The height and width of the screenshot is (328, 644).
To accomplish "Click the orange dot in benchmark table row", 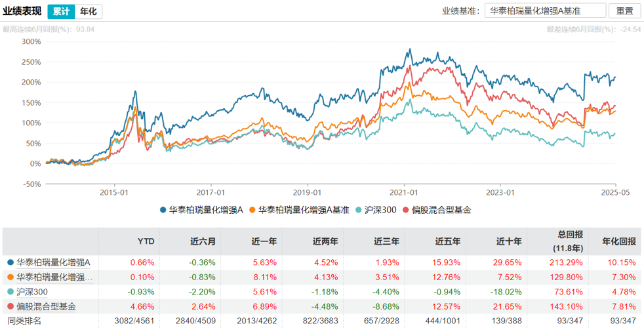I will click(x=10, y=277).
